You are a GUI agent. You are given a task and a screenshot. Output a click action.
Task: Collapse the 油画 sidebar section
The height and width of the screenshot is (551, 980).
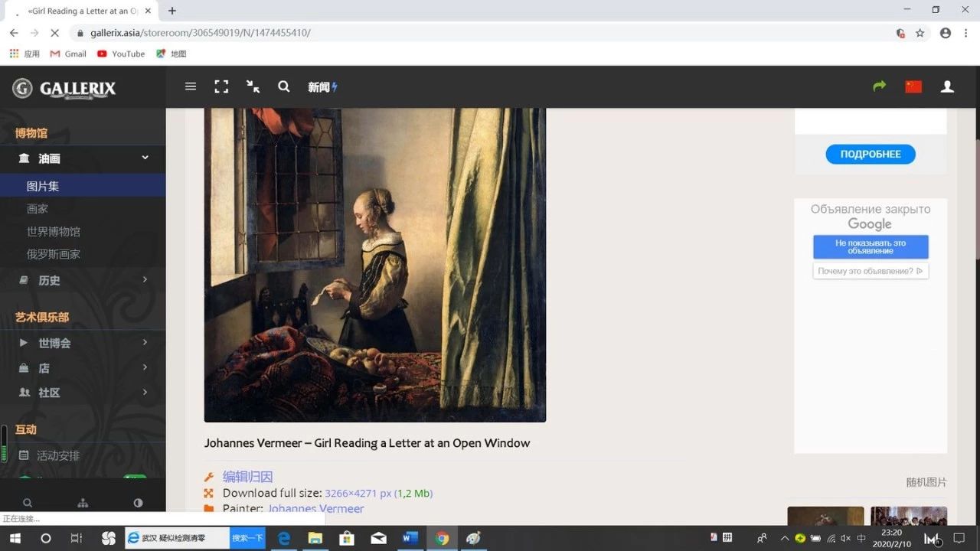point(145,158)
